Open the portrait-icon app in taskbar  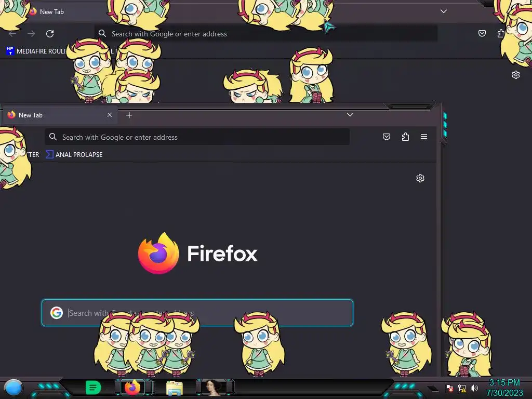(213, 388)
